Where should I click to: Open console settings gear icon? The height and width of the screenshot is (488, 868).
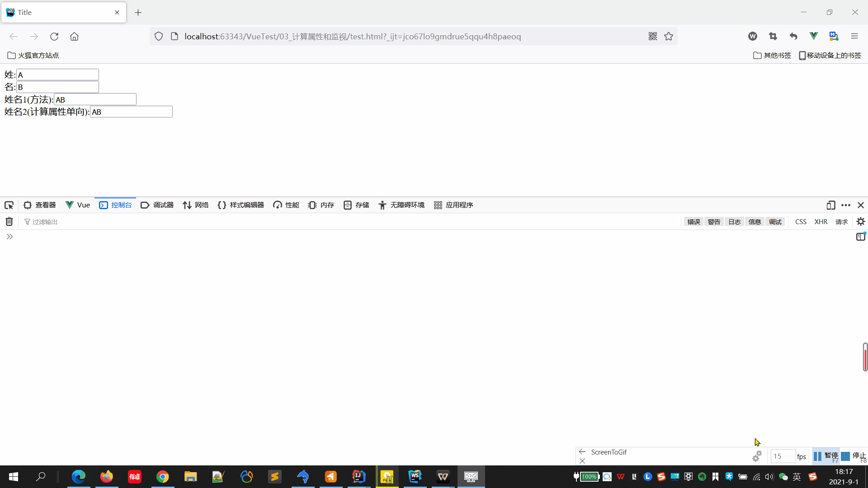tap(861, 221)
